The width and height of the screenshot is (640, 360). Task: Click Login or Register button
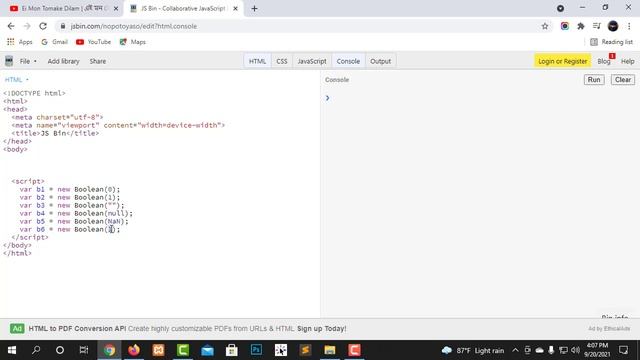(x=562, y=61)
